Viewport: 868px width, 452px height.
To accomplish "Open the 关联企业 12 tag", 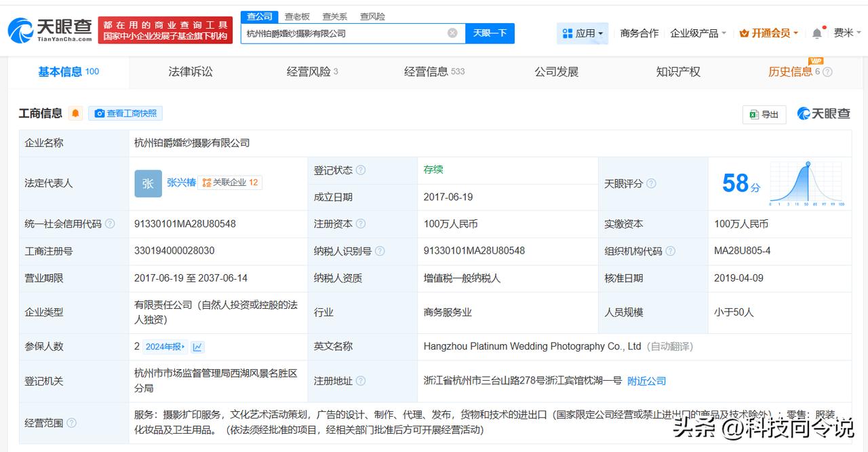I will pyautogui.click(x=230, y=183).
